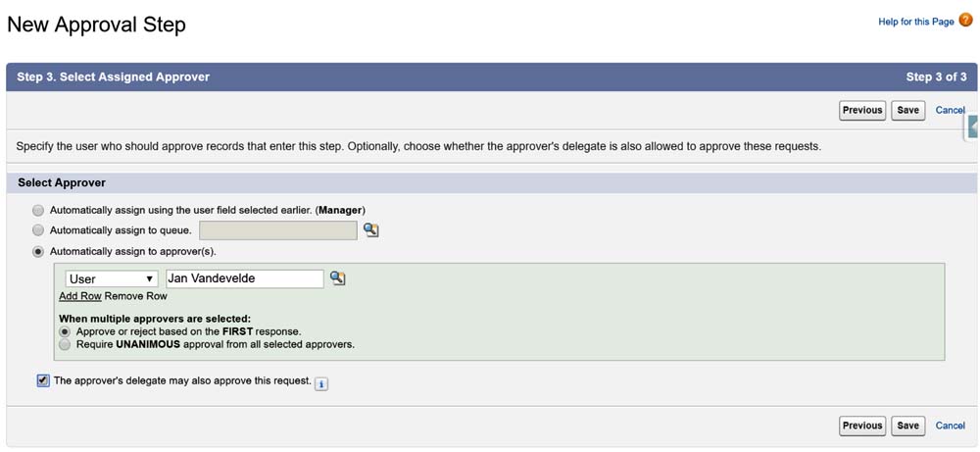
Task: Click the Jan Vandevelde approver name field
Action: [244, 279]
